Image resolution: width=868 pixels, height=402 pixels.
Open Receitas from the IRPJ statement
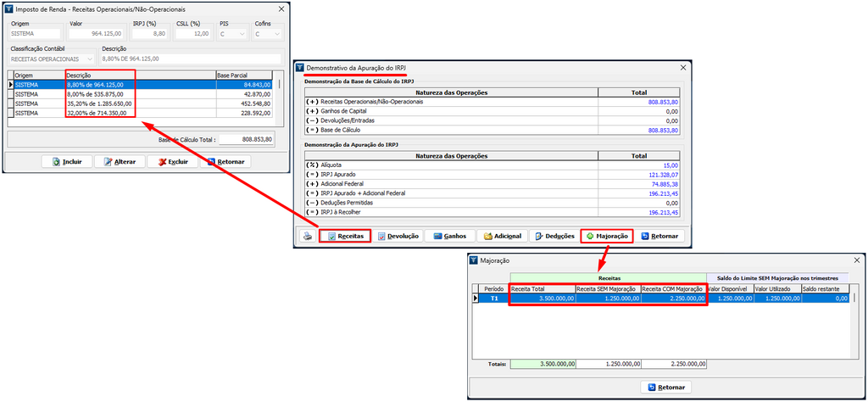tap(345, 237)
